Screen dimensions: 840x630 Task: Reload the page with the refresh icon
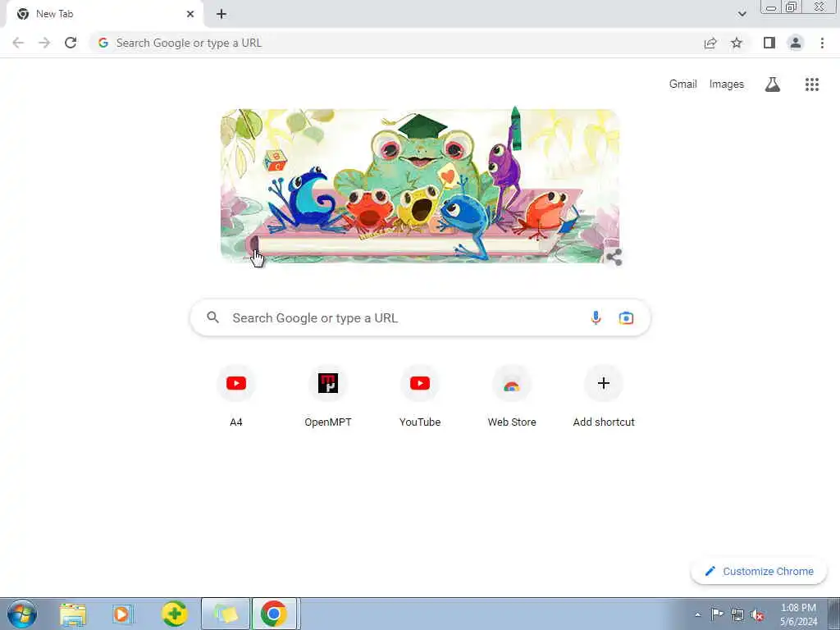point(71,43)
